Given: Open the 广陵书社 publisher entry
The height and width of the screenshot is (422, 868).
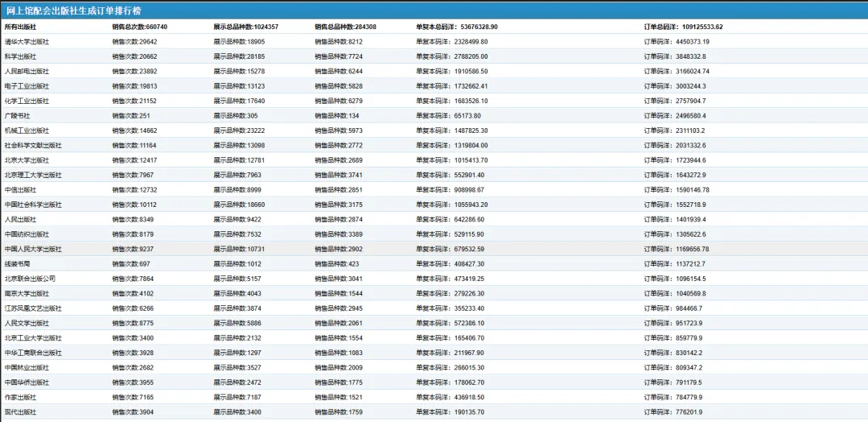Looking at the screenshot, I should 17,116.
